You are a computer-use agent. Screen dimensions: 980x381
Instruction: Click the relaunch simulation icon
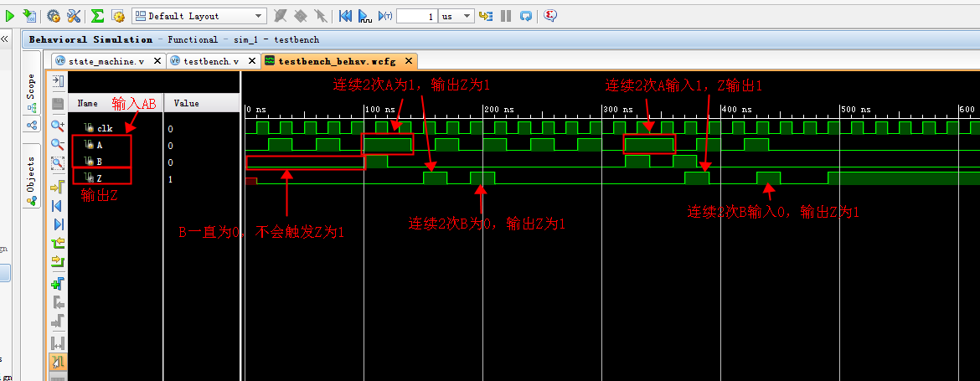[526, 16]
